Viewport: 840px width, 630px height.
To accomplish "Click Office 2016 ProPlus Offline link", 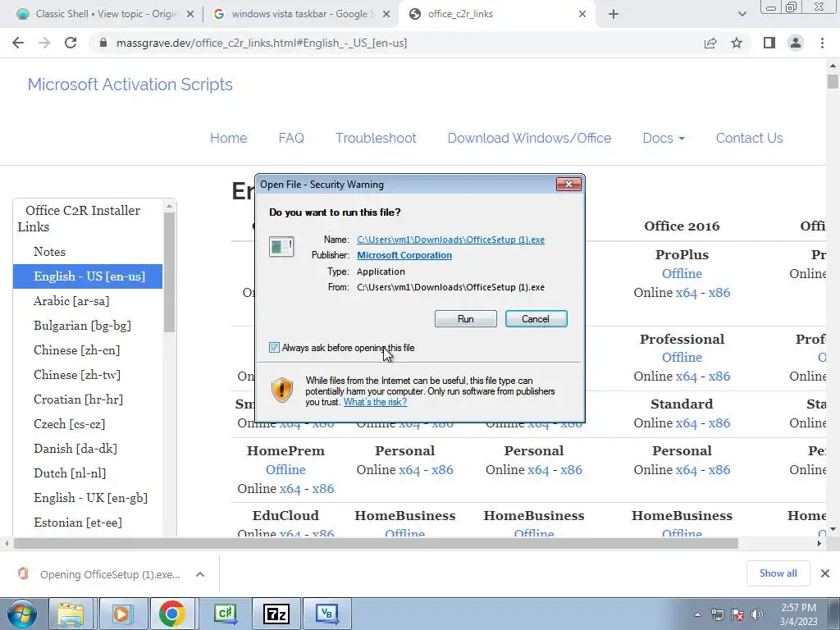I will click(x=682, y=274).
